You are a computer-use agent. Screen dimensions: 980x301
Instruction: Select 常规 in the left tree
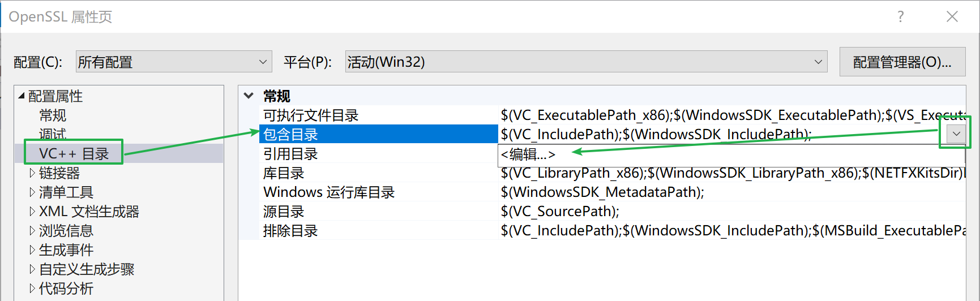click(53, 115)
